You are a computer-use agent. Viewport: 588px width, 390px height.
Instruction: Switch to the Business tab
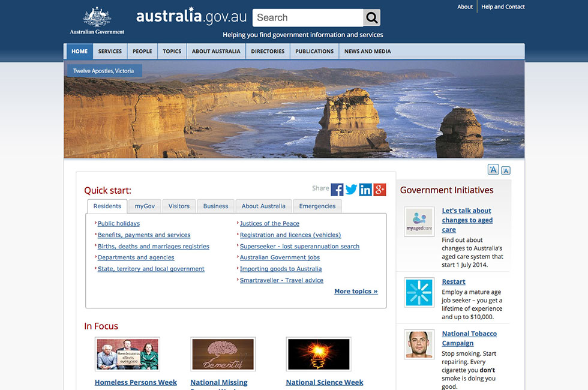click(215, 206)
